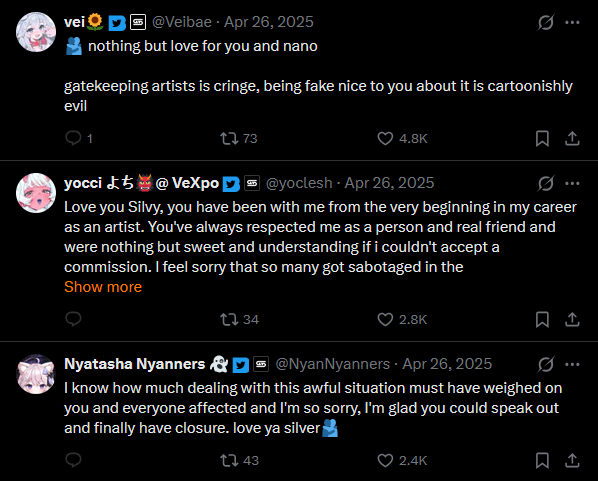The width and height of the screenshot is (598, 481).
Task: Open Veibae's profile avatar
Action: [x=36, y=32]
